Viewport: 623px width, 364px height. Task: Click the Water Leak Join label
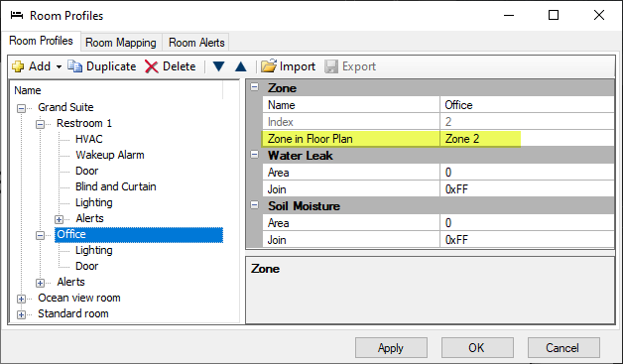[277, 189]
